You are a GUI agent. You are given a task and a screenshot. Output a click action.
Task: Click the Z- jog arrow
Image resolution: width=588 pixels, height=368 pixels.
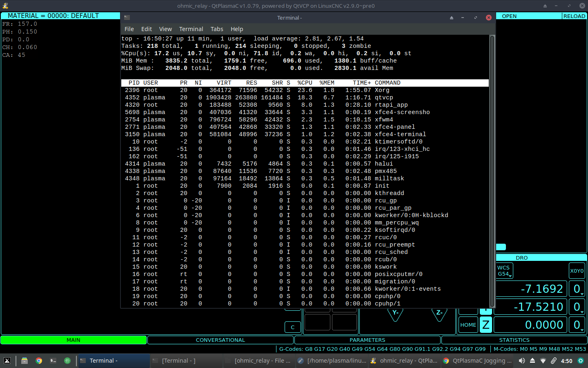point(439,314)
